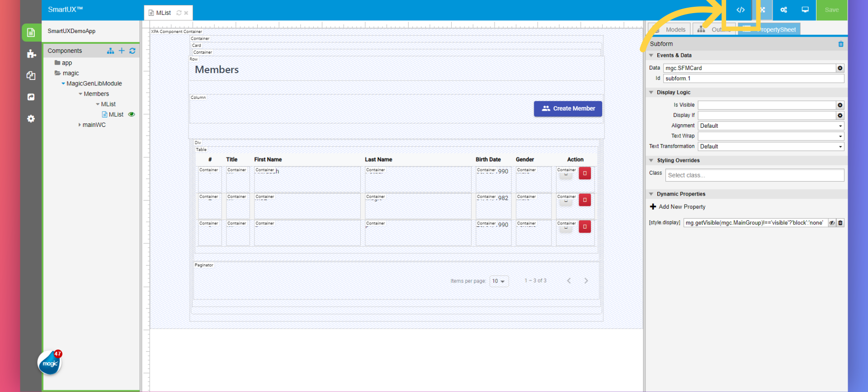The image size is (868, 392).
Task: Select the MList document tab
Action: (x=163, y=13)
